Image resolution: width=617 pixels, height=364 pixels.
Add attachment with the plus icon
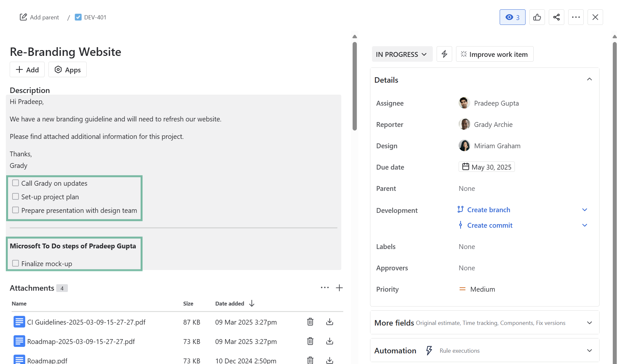(x=339, y=288)
